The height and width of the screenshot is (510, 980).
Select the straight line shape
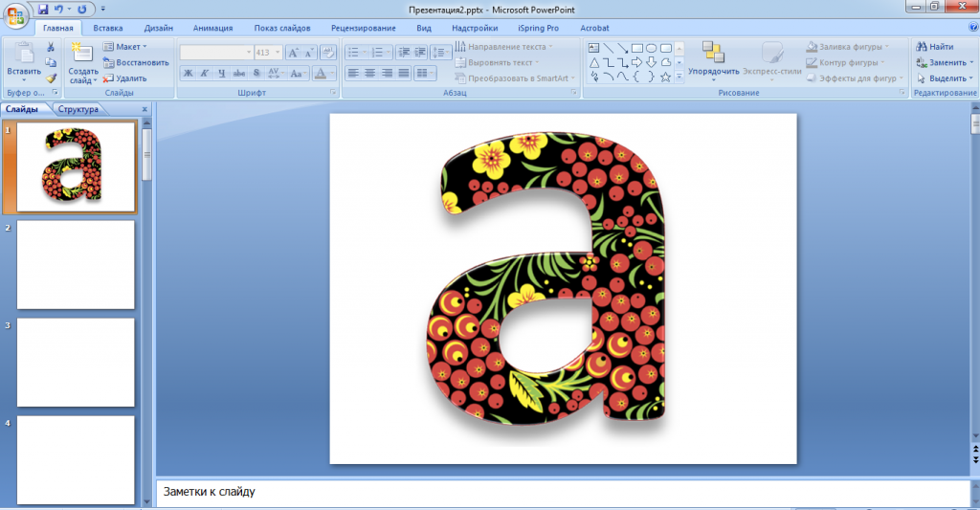pyautogui.click(x=608, y=48)
